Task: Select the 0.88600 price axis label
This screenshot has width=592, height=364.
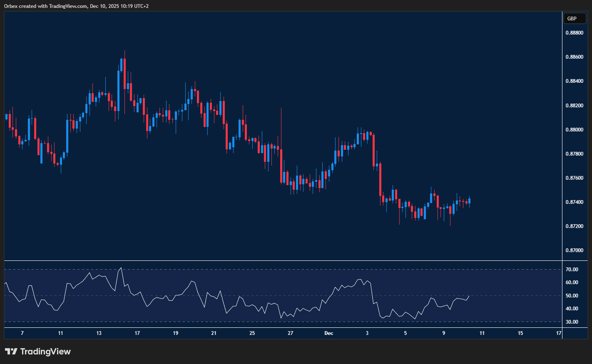Action: 574,57
